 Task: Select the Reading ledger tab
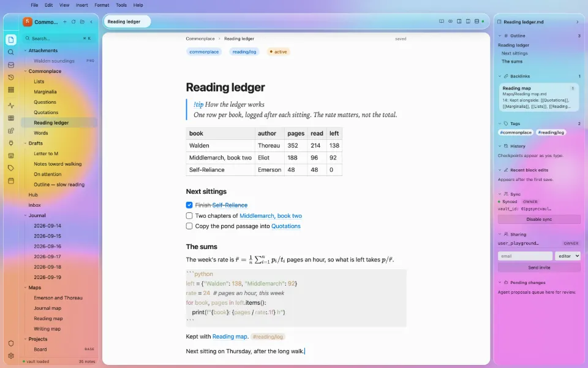[127, 21]
